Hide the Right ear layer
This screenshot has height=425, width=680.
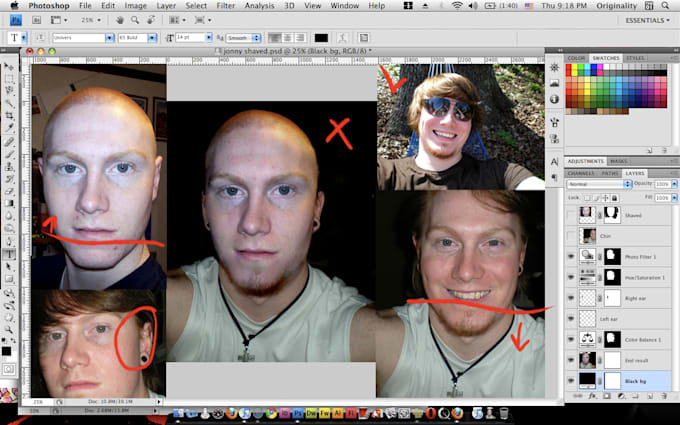(571, 298)
